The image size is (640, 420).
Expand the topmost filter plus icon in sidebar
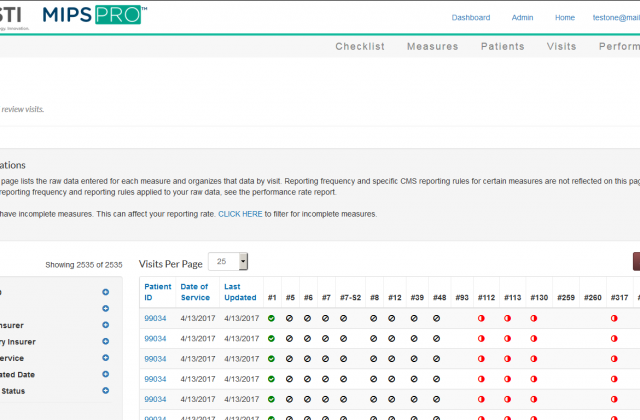pyautogui.click(x=105, y=292)
